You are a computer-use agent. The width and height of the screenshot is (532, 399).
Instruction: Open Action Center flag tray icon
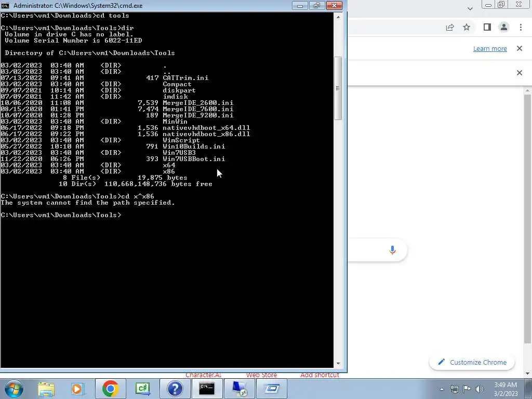467,389
